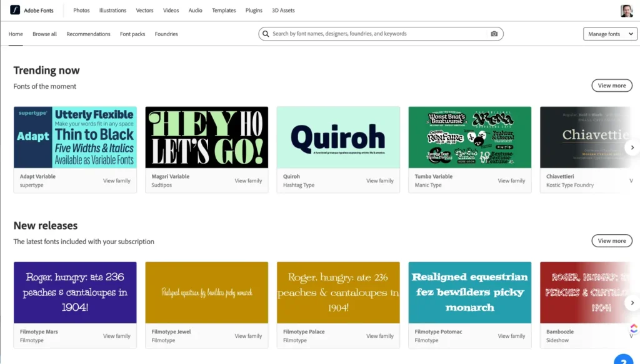Open the Quiroh preview image
640x364 pixels.
point(338,137)
